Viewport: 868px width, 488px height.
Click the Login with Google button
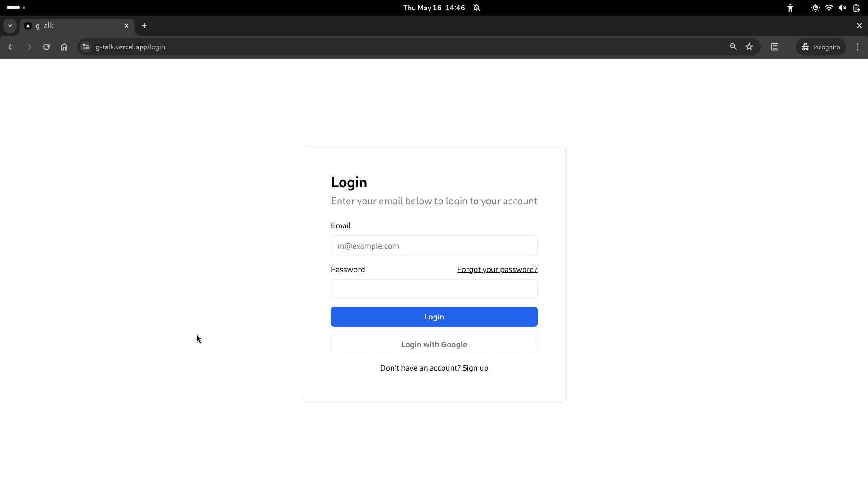434,344
